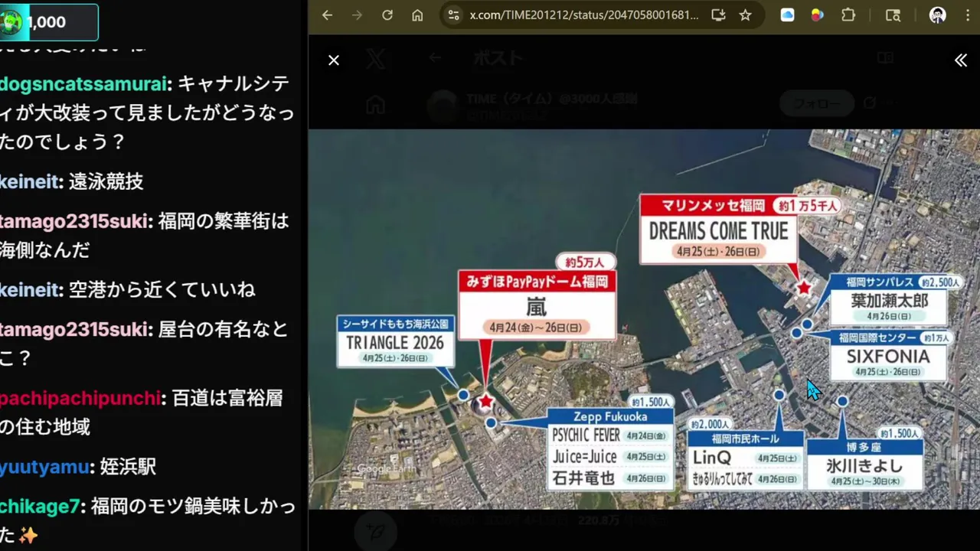Click the red star marker at PayPayドーム
Image resolution: width=980 pixels, height=551 pixels.
(x=485, y=401)
